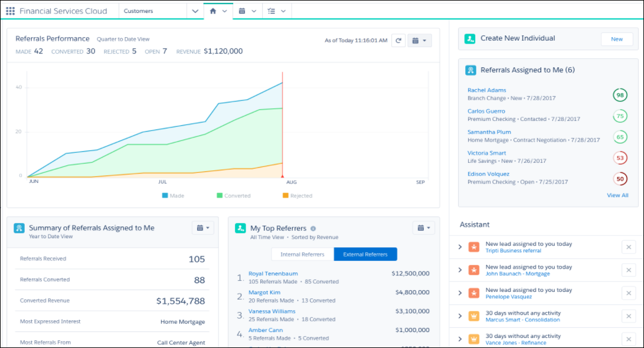Open Summary of Referrals date range dropdown
This screenshot has width=644, height=348.
tap(203, 228)
